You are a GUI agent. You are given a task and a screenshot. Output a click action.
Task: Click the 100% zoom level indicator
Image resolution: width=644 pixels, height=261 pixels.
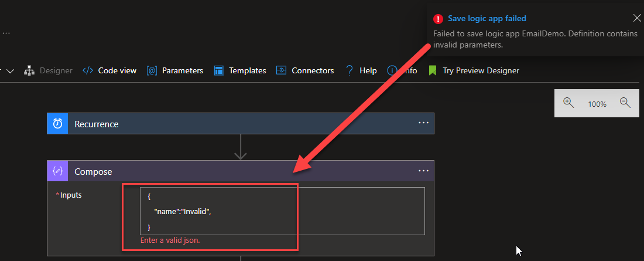click(x=597, y=104)
